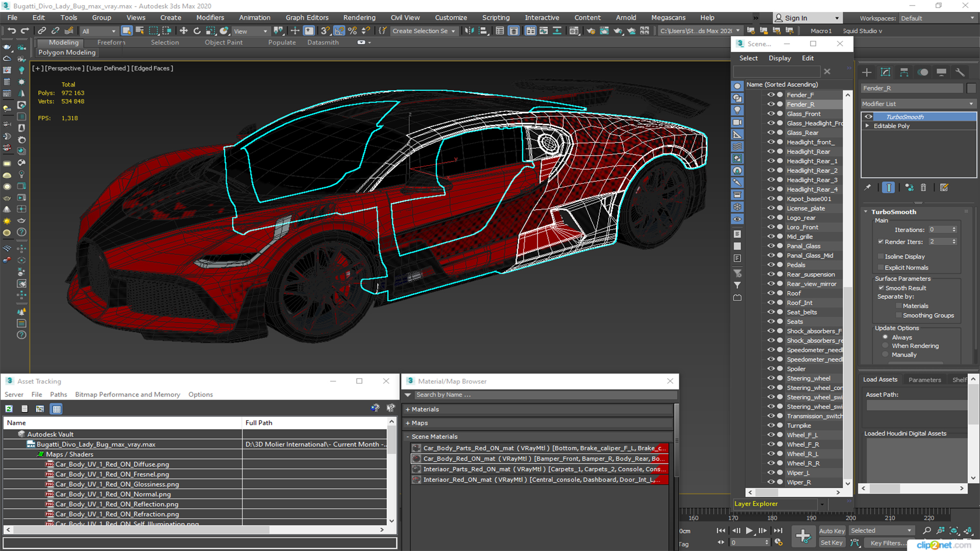The height and width of the screenshot is (551, 980).
Task: Toggle the Percent Snap icon
Action: click(x=352, y=31)
